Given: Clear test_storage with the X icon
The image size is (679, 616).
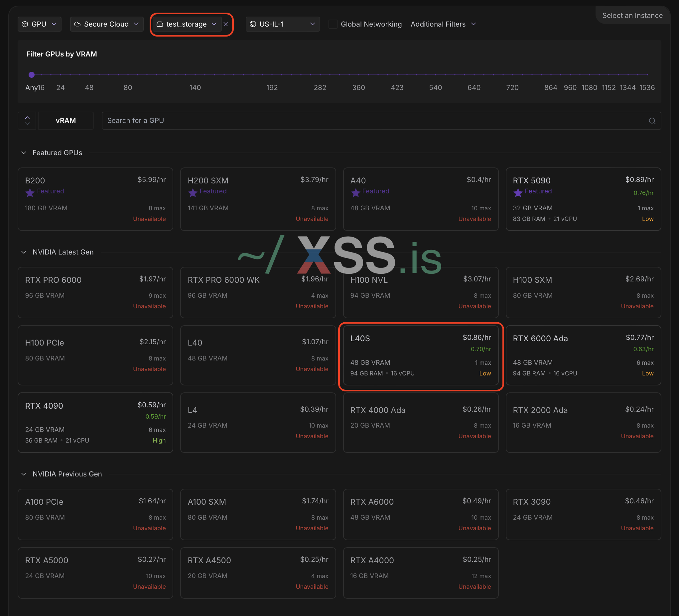Looking at the screenshot, I should tap(226, 24).
